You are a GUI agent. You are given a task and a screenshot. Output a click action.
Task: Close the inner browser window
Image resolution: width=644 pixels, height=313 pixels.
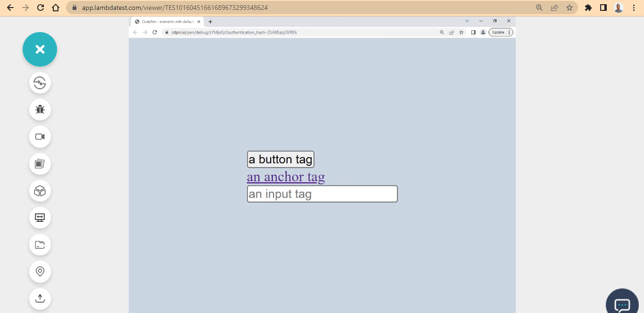point(509,21)
